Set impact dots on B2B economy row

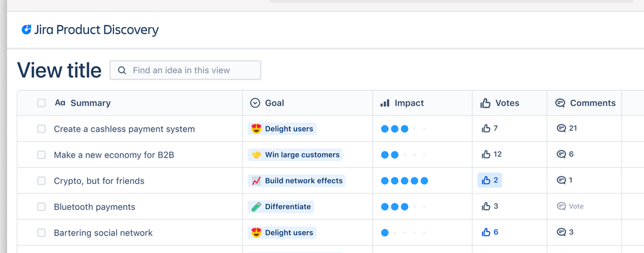point(405,155)
